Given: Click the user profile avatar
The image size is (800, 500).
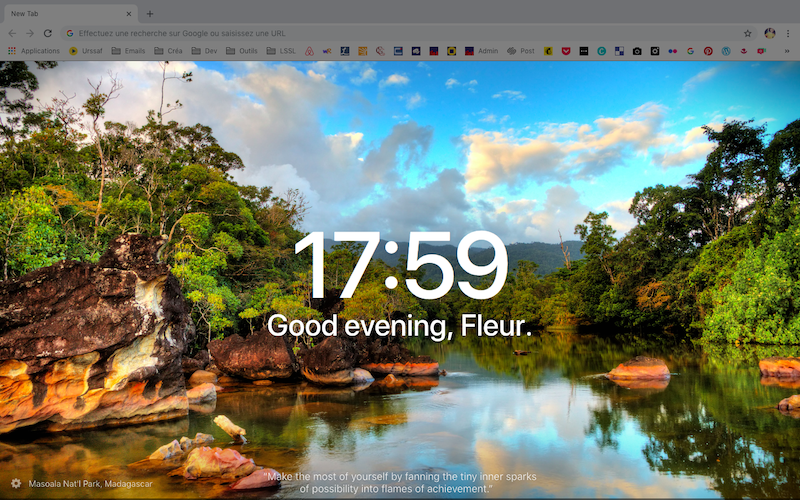Looking at the screenshot, I should [769, 33].
